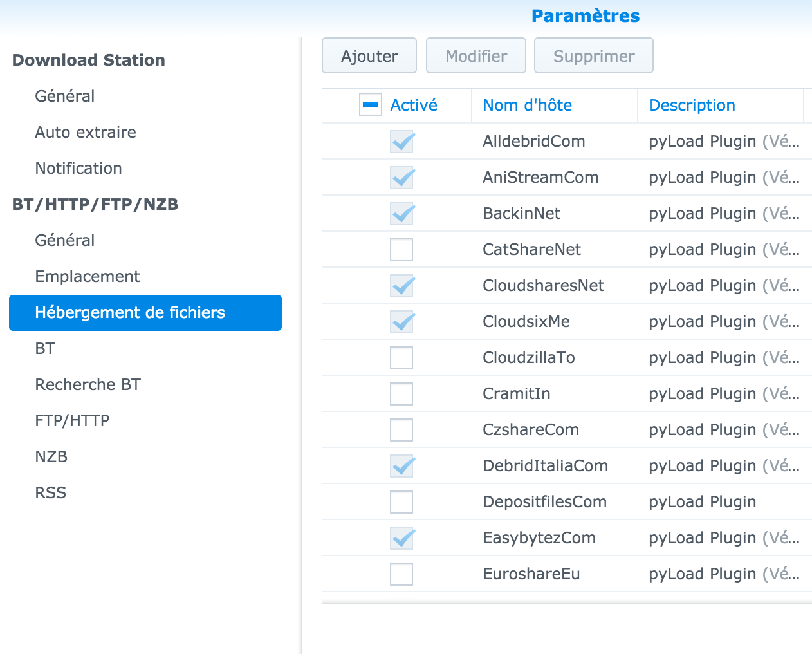This screenshot has width=812, height=654.
Task: Click the Modifier button
Action: click(x=476, y=56)
